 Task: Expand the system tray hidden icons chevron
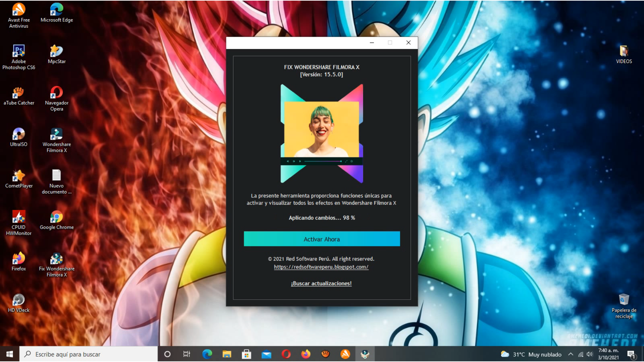[x=571, y=354]
